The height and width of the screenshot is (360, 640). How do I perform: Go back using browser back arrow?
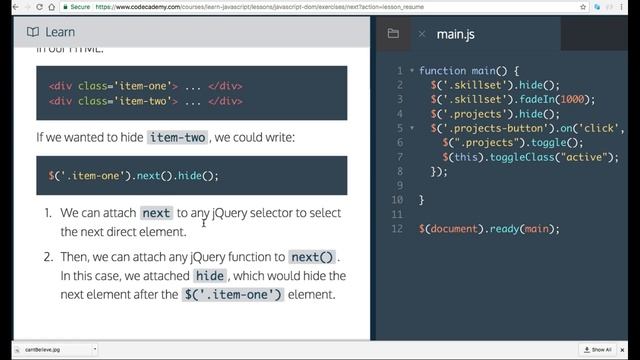16,7
